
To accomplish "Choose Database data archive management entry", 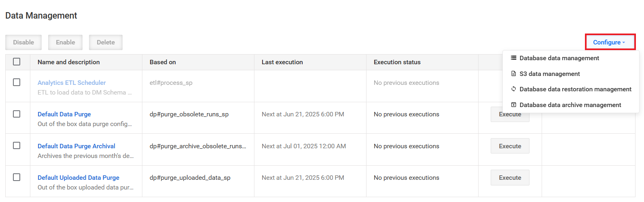I will pyautogui.click(x=571, y=105).
